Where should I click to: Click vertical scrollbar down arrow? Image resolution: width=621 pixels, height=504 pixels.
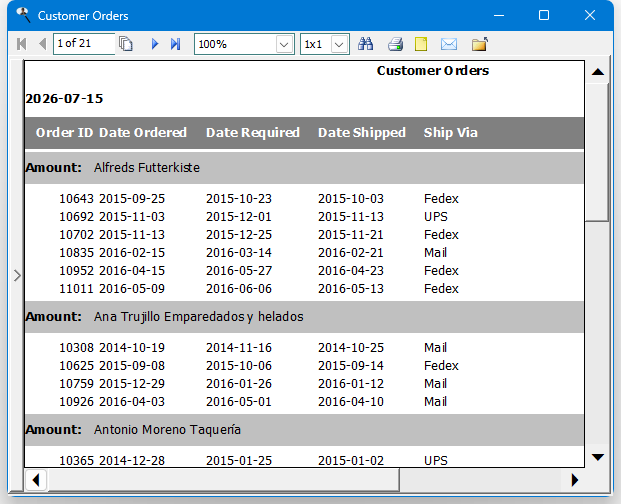[598, 457]
